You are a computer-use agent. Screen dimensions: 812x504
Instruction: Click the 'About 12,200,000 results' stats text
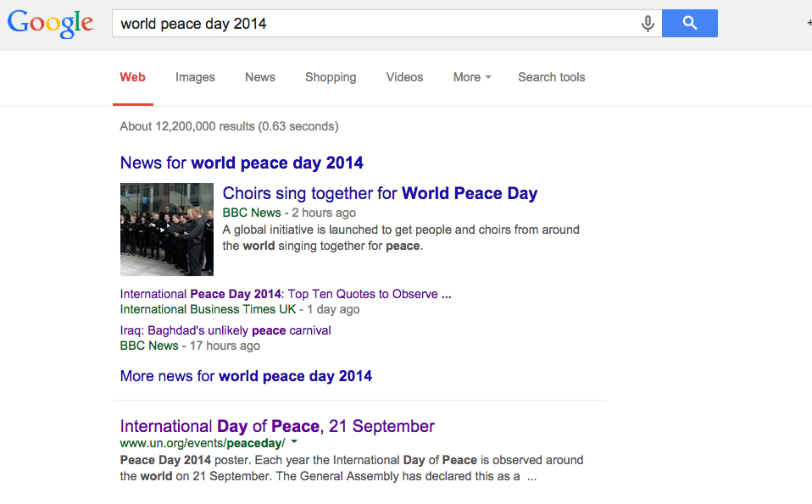point(229,126)
